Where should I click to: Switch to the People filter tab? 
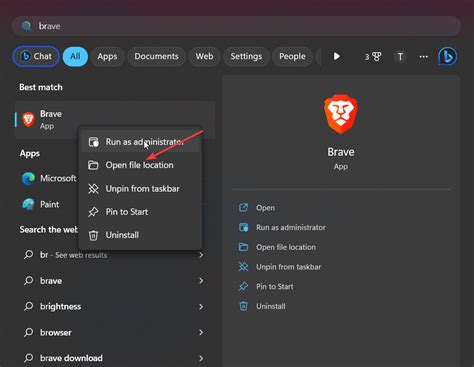(292, 56)
